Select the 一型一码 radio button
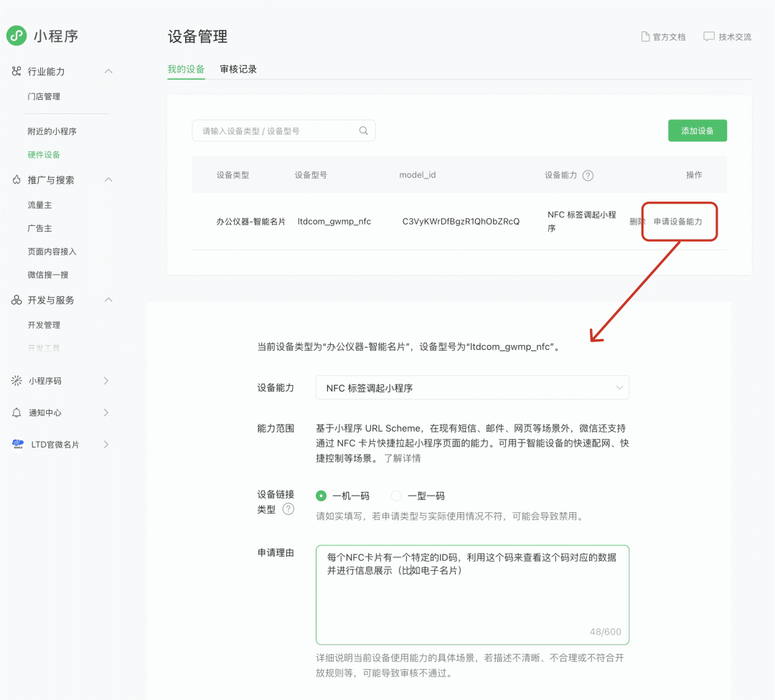 396,496
